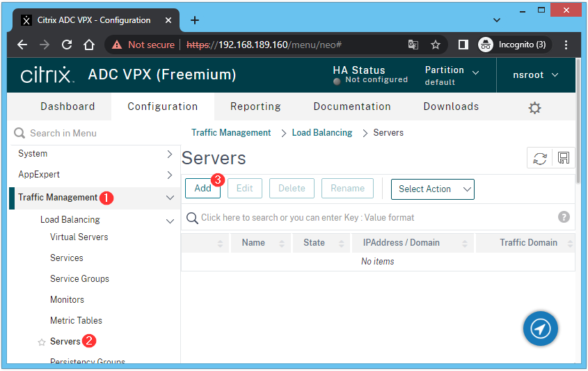Expand the AppExpert menu chevron

[170, 175]
